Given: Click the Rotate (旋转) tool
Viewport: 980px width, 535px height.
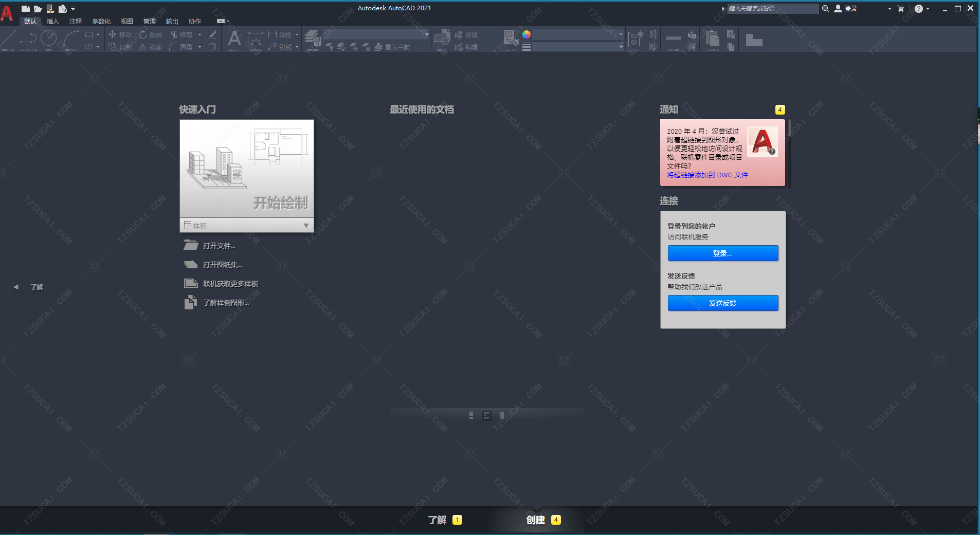Looking at the screenshot, I should pos(151,35).
